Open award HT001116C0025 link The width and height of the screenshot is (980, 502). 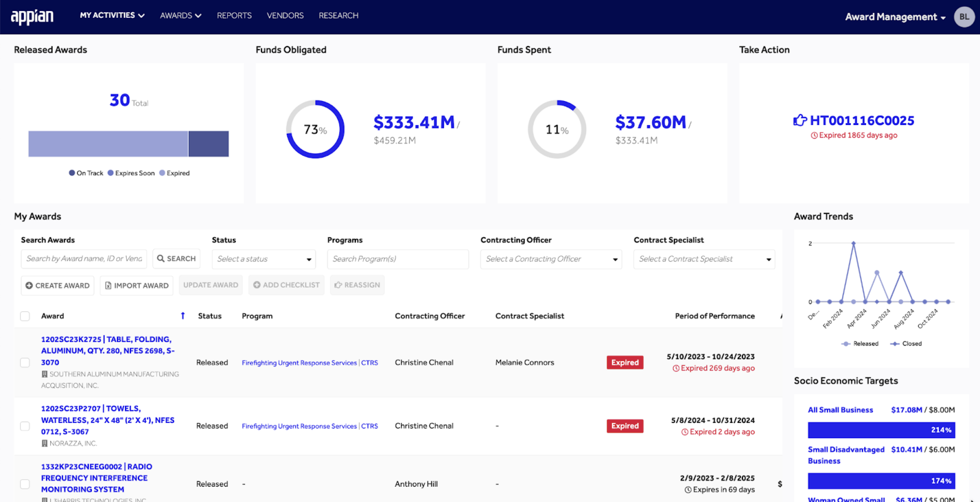click(862, 121)
